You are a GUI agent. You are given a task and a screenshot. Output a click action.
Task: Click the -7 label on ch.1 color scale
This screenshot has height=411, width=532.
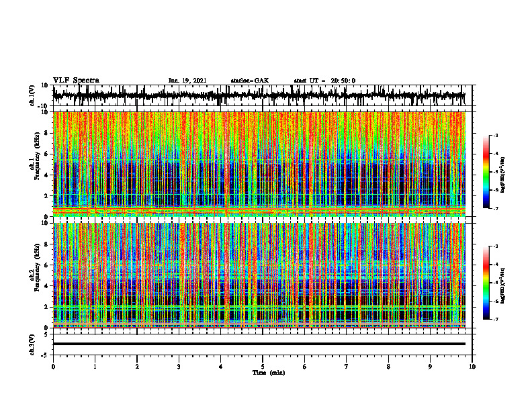click(x=496, y=208)
